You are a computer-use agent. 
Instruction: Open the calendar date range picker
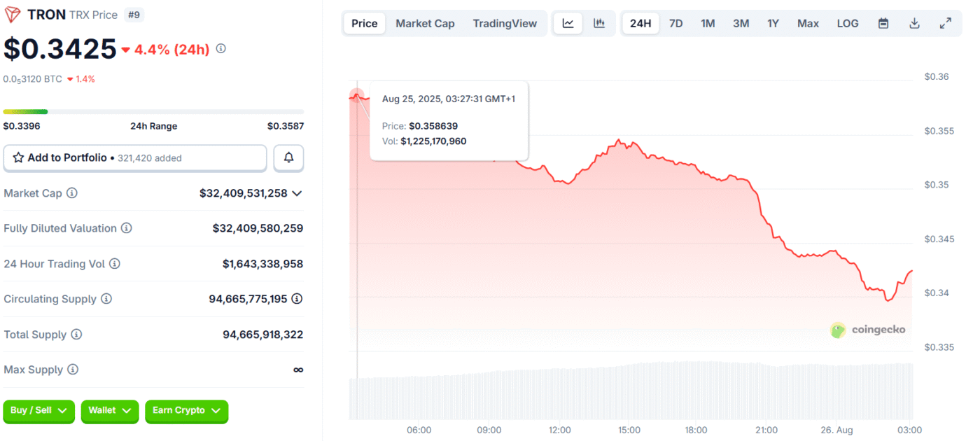[x=883, y=23]
